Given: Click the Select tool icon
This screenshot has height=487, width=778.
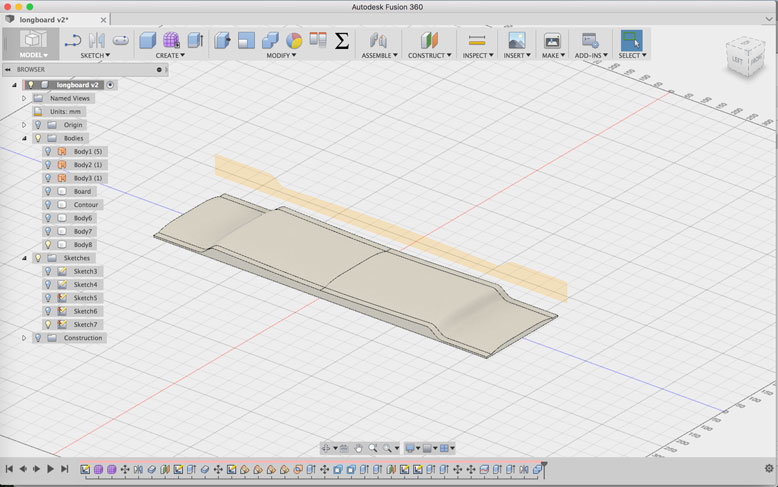Looking at the screenshot, I should coord(632,40).
